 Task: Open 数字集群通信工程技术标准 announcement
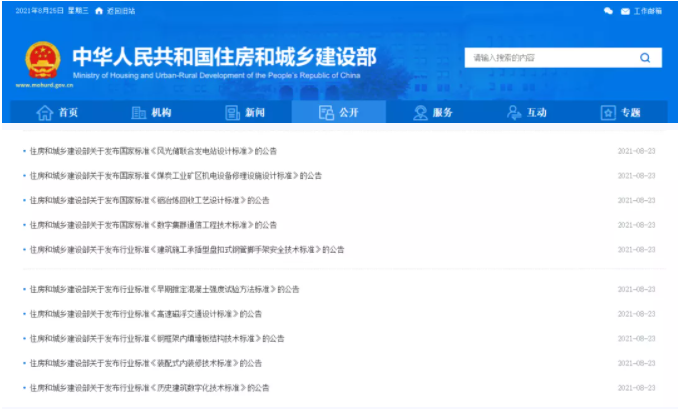pos(153,225)
